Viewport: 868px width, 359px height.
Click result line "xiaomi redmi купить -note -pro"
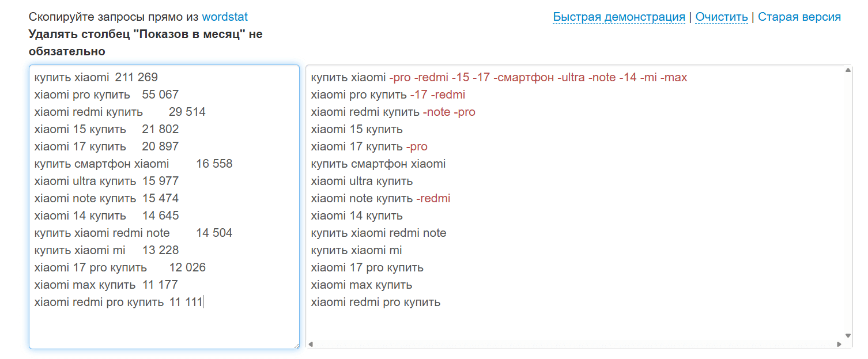coord(393,112)
